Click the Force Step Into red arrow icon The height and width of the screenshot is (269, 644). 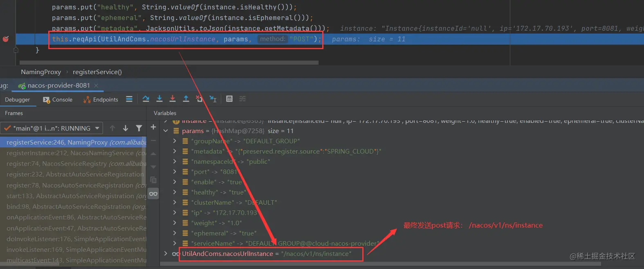click(x=173, y=99)
